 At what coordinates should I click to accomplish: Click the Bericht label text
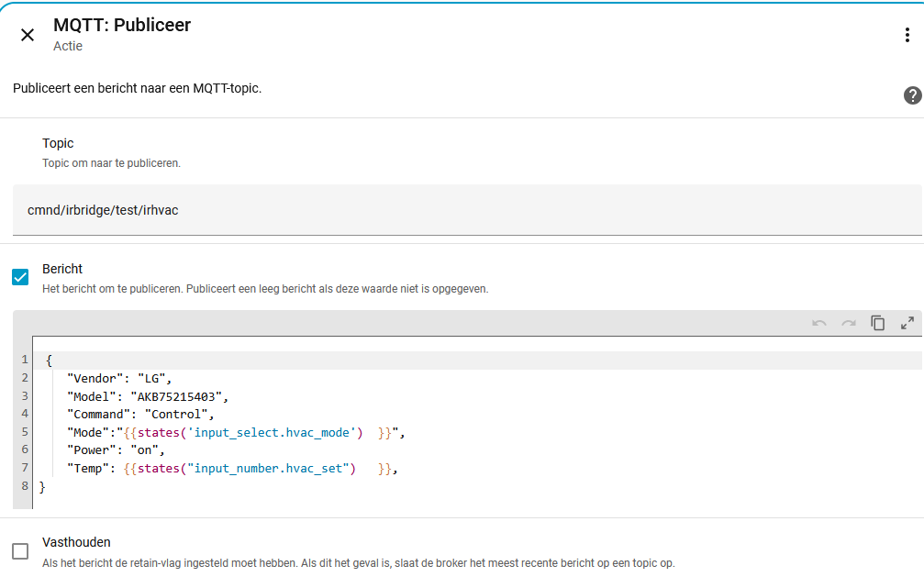[62, 269]
